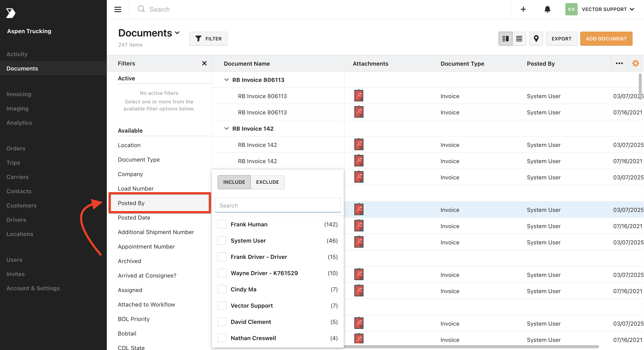The image size is (644, 350).
Task: Open the Posted Date filter option
Action: (x=134, y=218)
